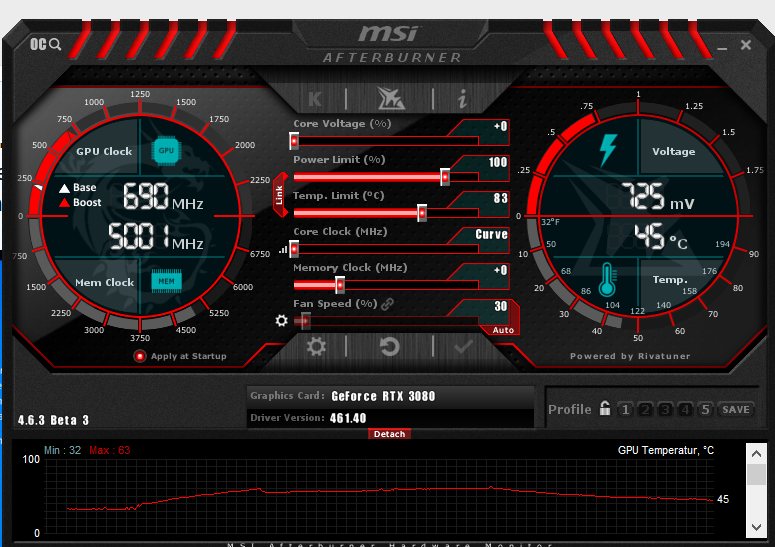
Task: Click the GPU Temperatur, °C graph title
Action: 666,450
